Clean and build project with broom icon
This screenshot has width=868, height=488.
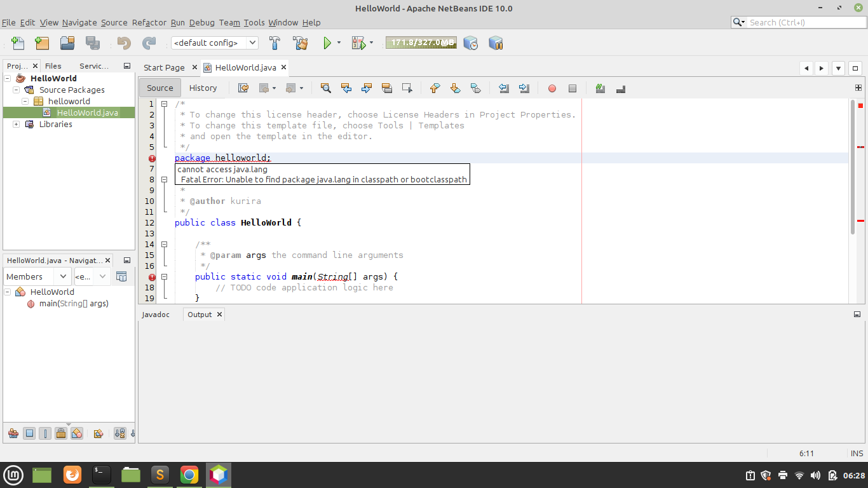click(301, 43)
